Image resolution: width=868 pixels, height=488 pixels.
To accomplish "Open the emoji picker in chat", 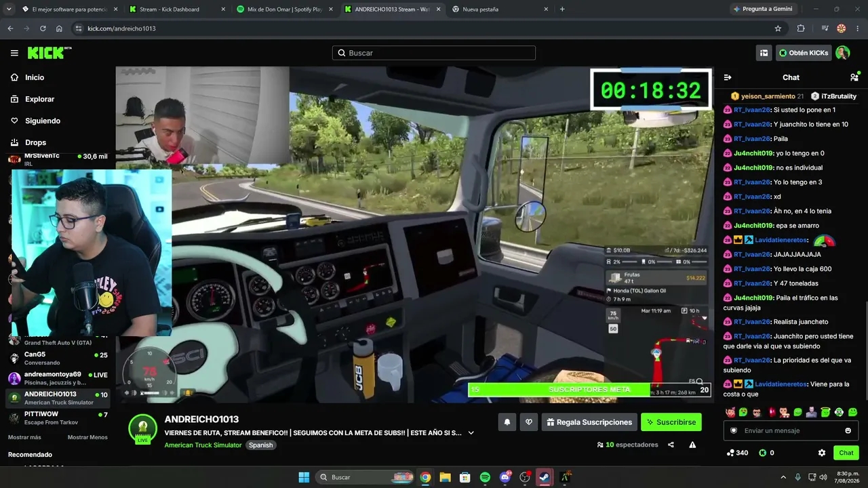I will pyautogui.click(x=848, y=430).
